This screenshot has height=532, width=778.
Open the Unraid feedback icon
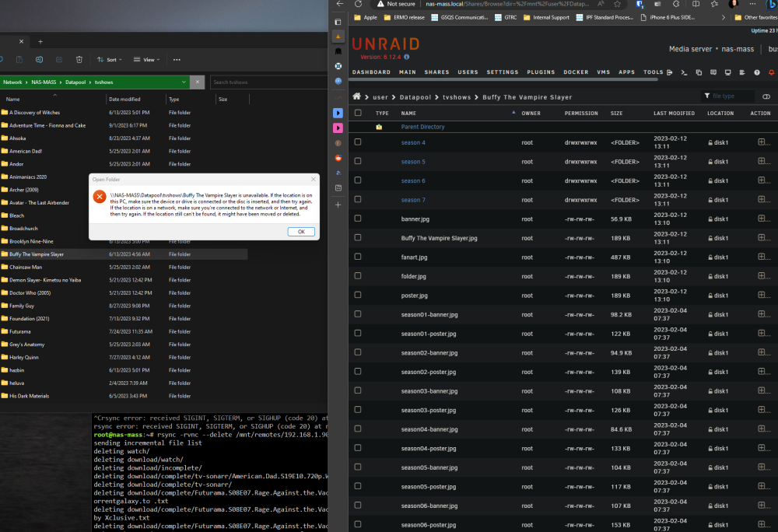(x=713, y=72)
